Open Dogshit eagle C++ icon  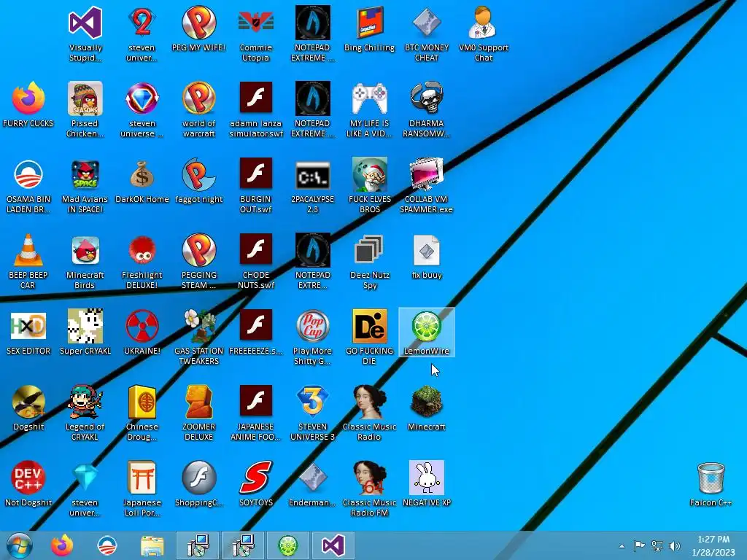[x=28, y=408]
